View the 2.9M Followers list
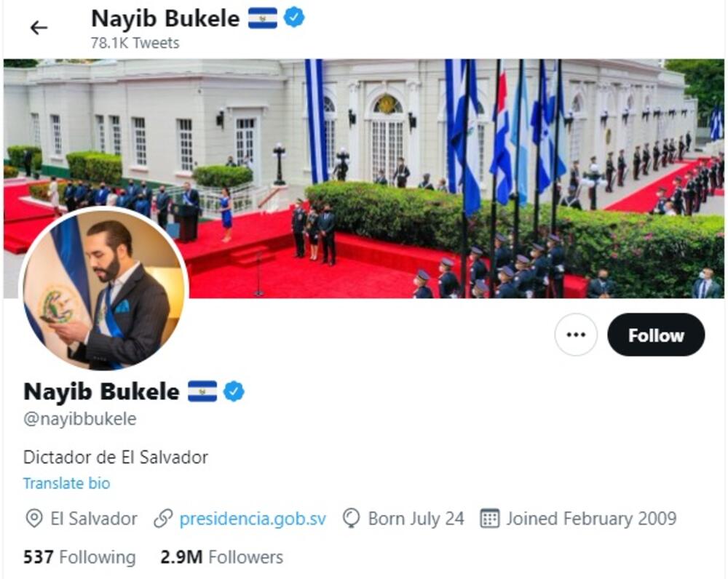The image size is (728, 579). pos(221,556)
